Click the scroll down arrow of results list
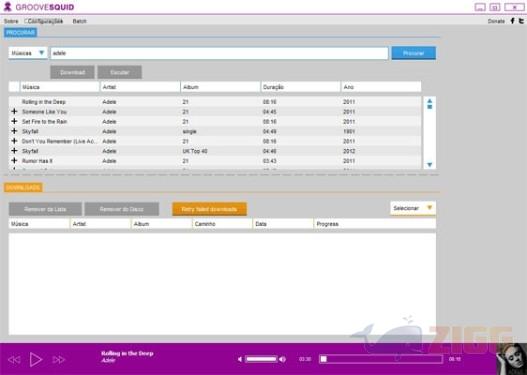The width and height of the screenshot is (527, 375). pos(429,165)
